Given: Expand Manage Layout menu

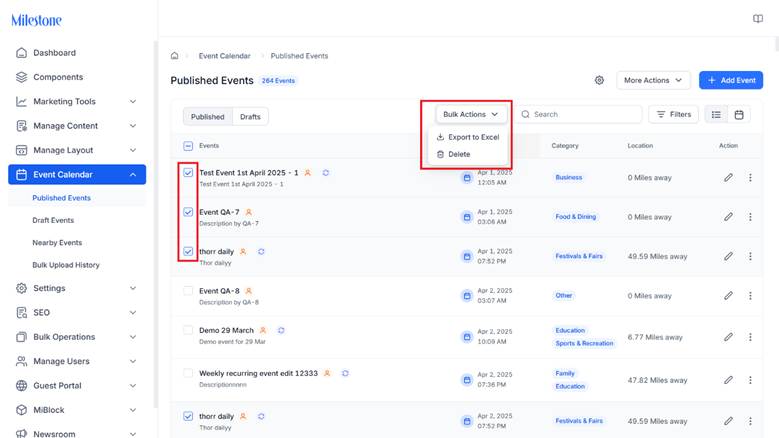Looking at the screenshot, I should click(x=133, y=150).
